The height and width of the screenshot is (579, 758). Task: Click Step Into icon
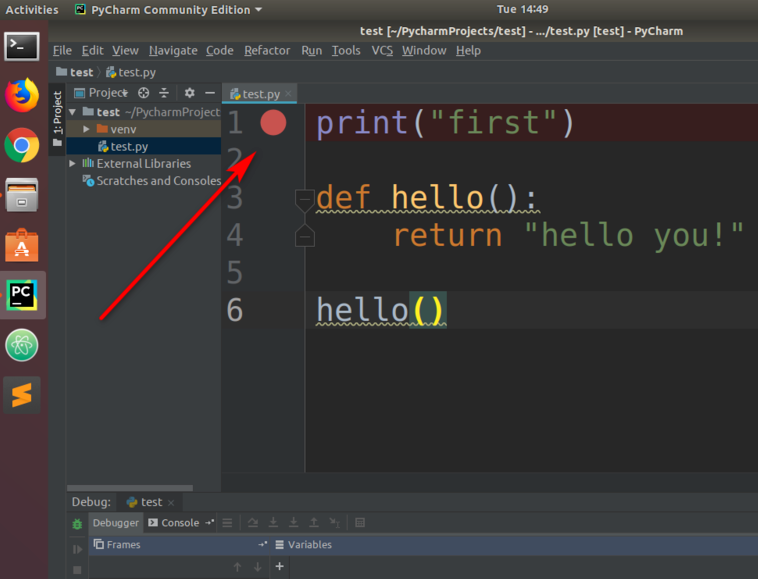[x=273, y=522]
